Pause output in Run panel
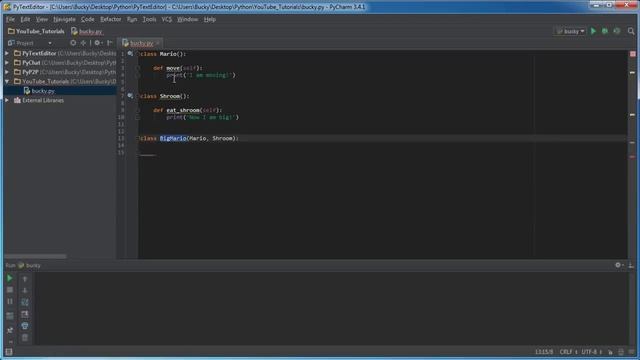Image resolution: width=640 pixels, height=360 pixels. coord(10,302)
